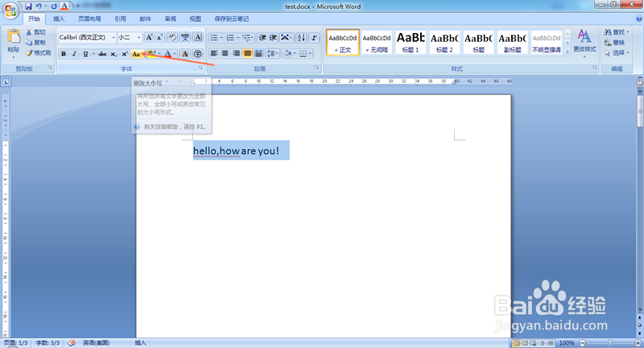Click the Zoom Out minus button
Viewport: 644px width, 348px height.
582,342
